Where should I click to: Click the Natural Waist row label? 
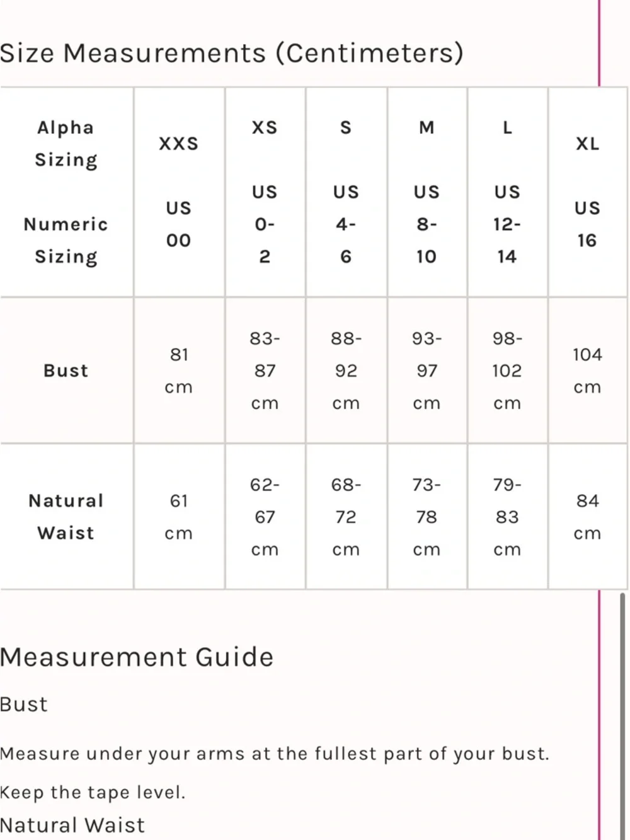[x=66, y=517]
